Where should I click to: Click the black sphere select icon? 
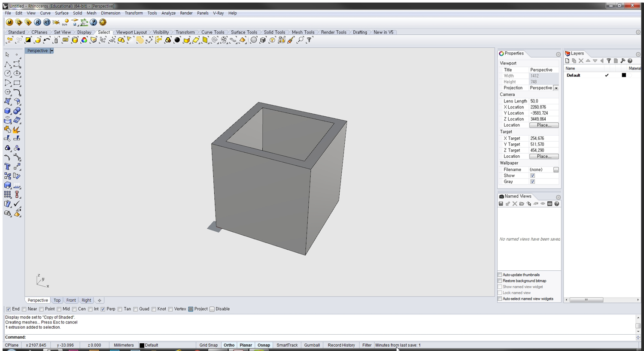pyautogui.click(x=177, y=40)
